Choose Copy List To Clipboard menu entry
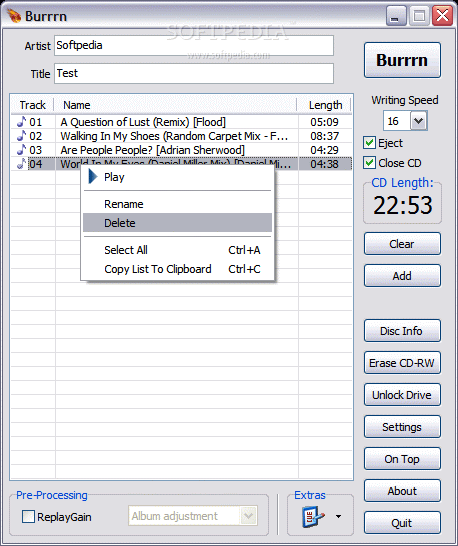Image resolution: width=458 pixels, height=546 pixels. (177, 269)
